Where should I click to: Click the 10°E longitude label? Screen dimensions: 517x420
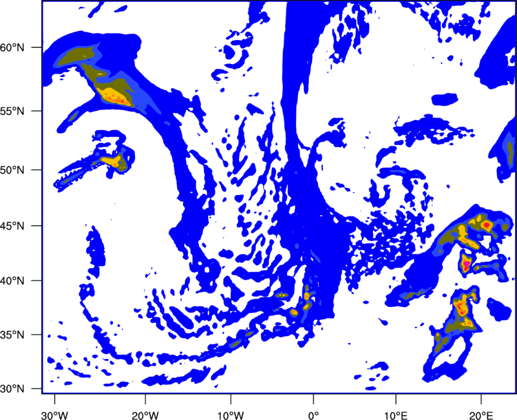396,415
